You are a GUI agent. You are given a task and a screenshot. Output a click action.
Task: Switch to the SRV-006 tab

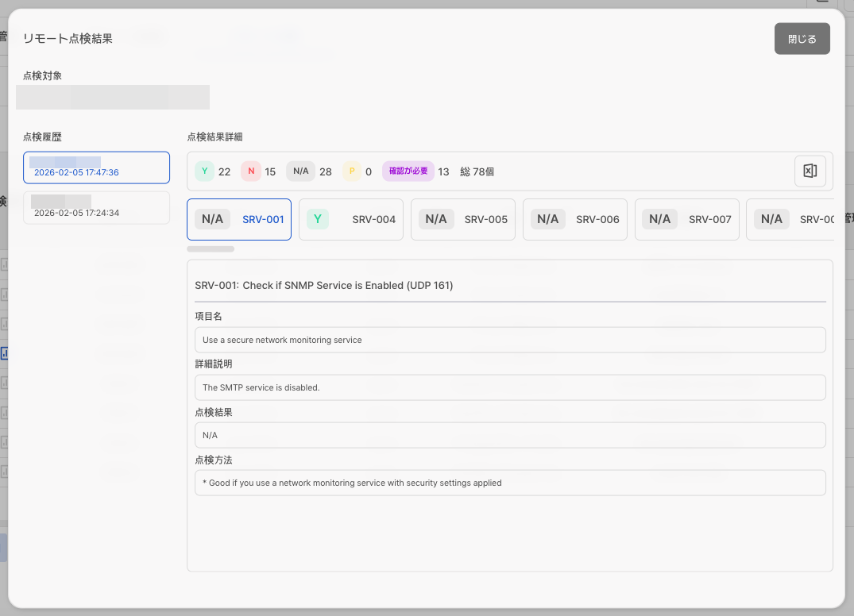574,219
